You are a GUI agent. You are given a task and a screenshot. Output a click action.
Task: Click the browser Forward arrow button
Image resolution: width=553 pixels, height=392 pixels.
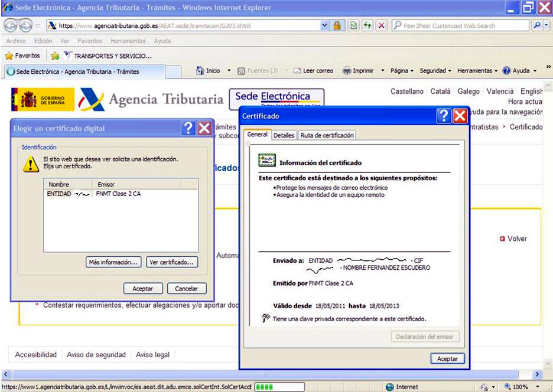[25, 25]
